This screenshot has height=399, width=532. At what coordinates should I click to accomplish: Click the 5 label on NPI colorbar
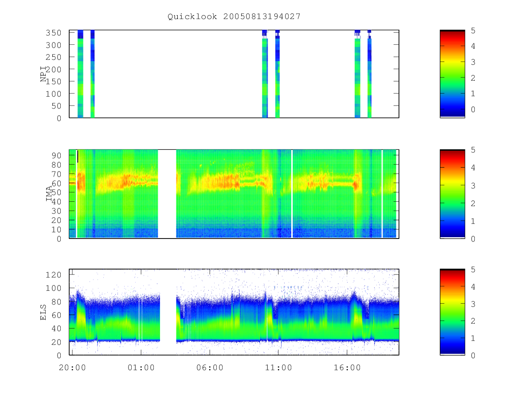(473, 31)
